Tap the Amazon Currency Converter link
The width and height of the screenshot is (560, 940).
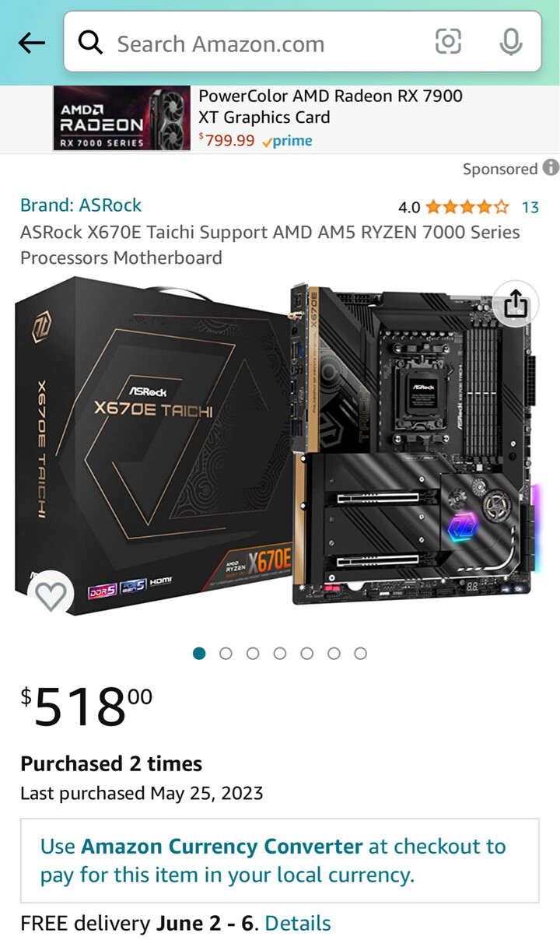(222, 847)
